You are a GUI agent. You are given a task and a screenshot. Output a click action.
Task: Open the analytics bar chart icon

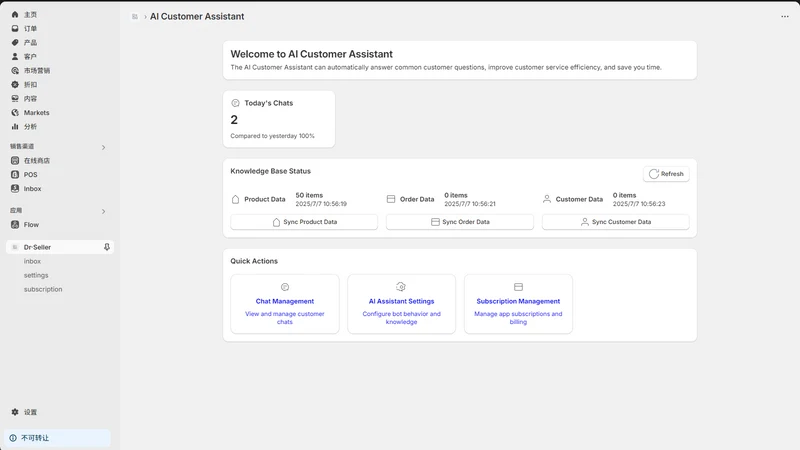[x=15, y=127]
